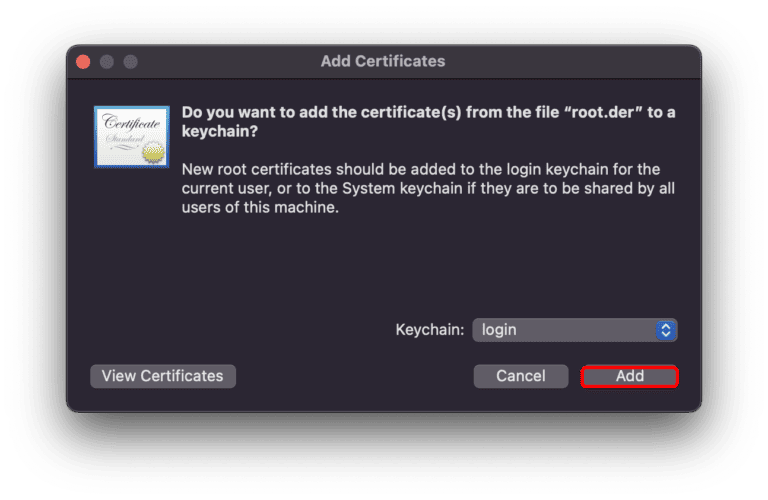This screenshot has width=768, height=500.
Task: Click the grayed-out zoom window button
Action: (x=127, y=62)
